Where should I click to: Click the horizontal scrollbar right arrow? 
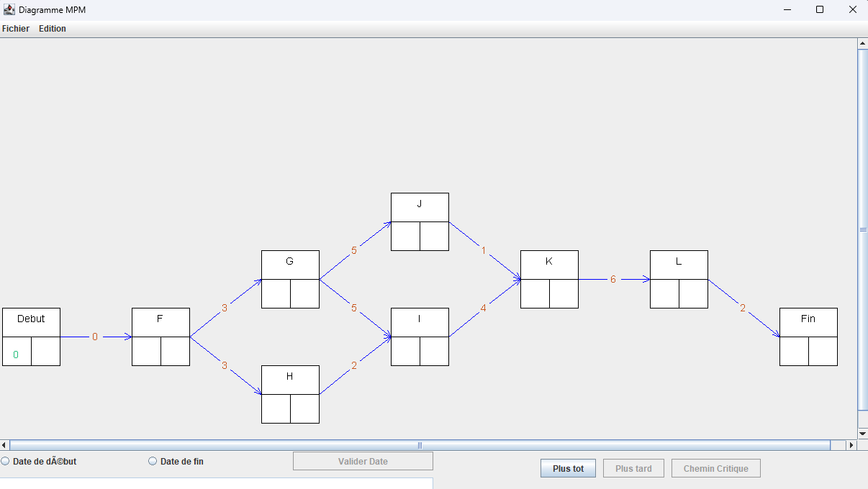click(x=851, y=445)
